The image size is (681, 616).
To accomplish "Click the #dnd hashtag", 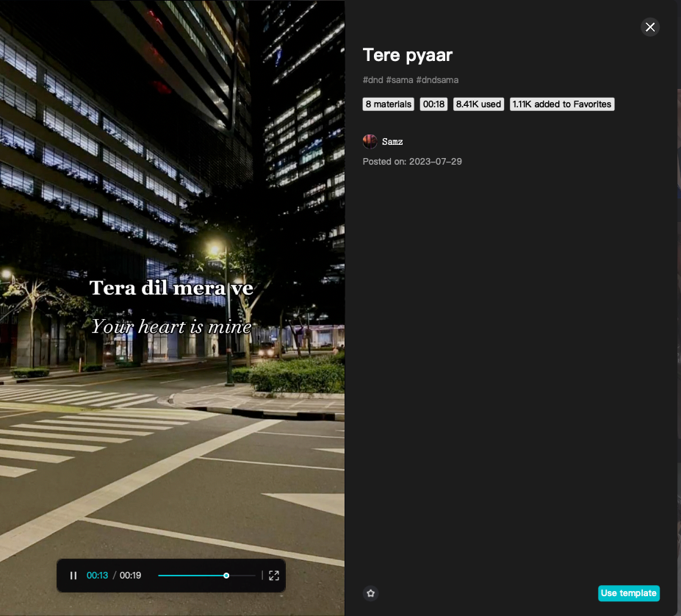I will 372,80.
